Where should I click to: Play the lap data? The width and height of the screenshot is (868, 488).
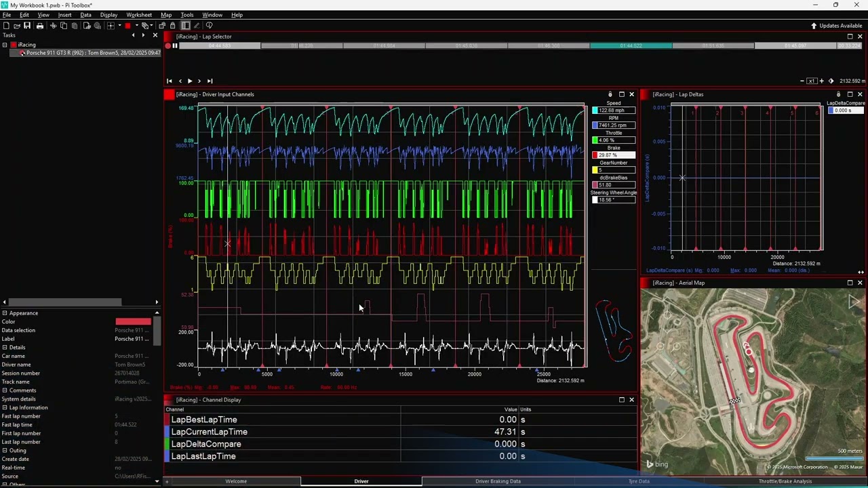190,81
